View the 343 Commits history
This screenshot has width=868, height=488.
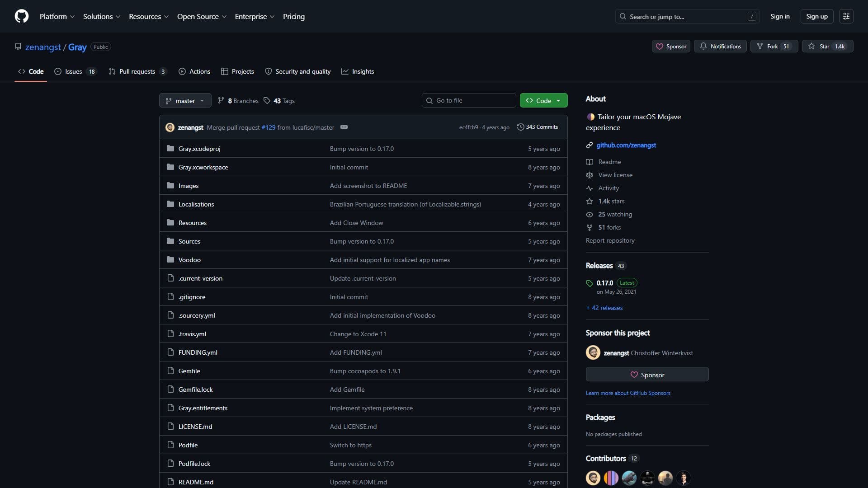coord(538,127)
